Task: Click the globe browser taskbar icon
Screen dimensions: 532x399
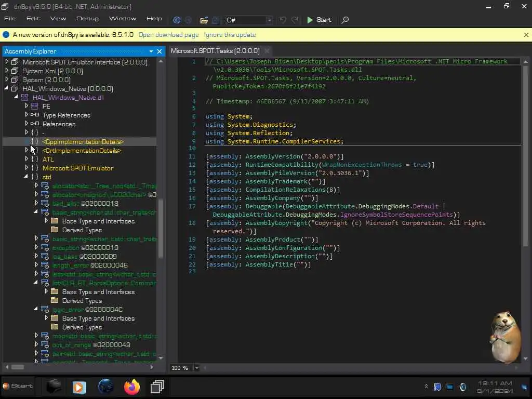Action: (105, 387)
